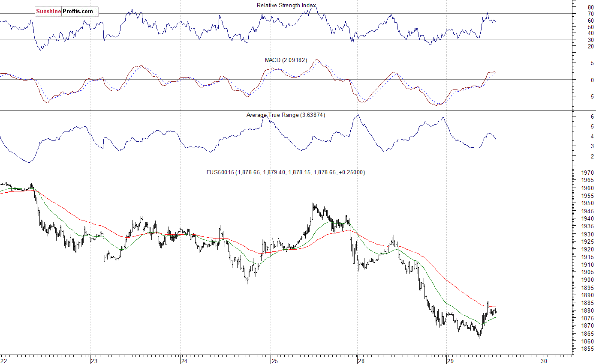Select date label 22 on time axis
596x364 pixels.
(4, 361)
